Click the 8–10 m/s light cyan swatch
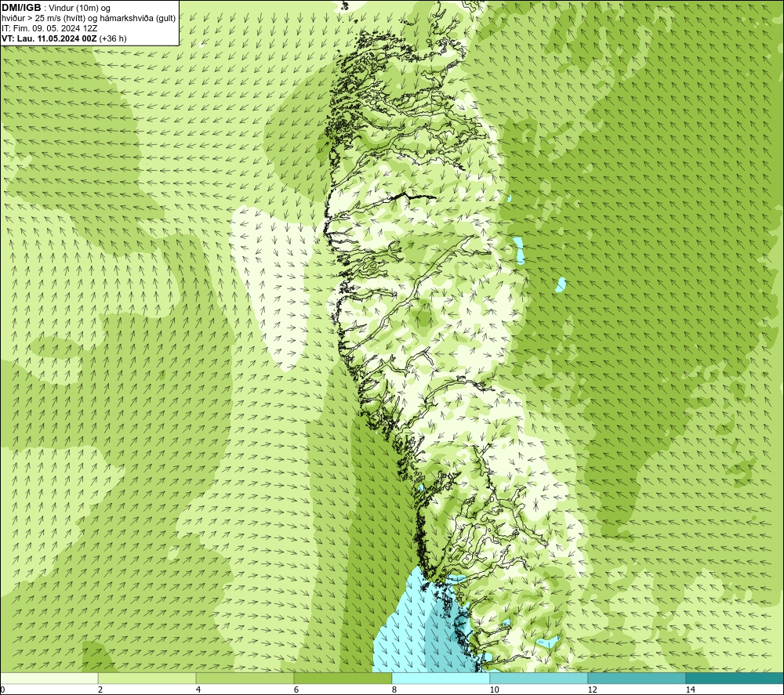Viewport: 784px width, 695px height. tap(441, 678)
